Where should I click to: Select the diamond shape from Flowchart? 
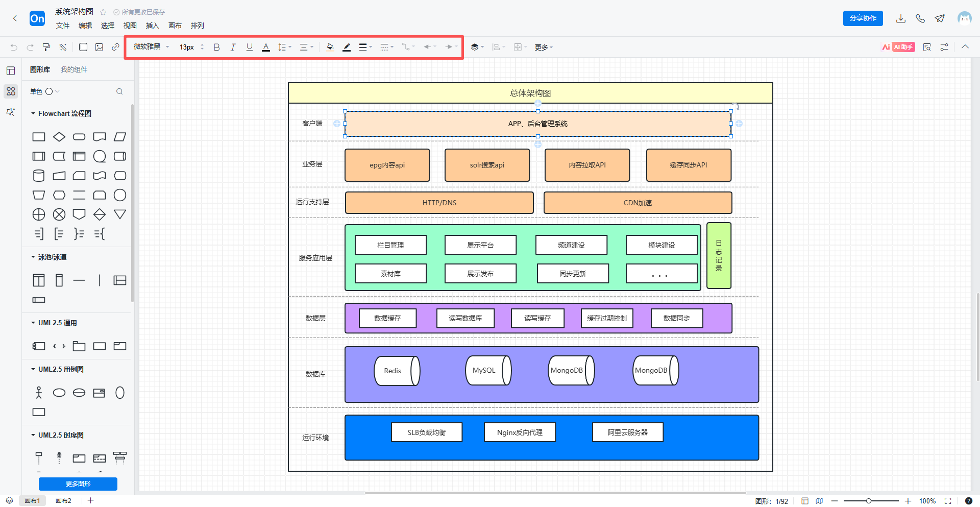[x=59, y=137]
